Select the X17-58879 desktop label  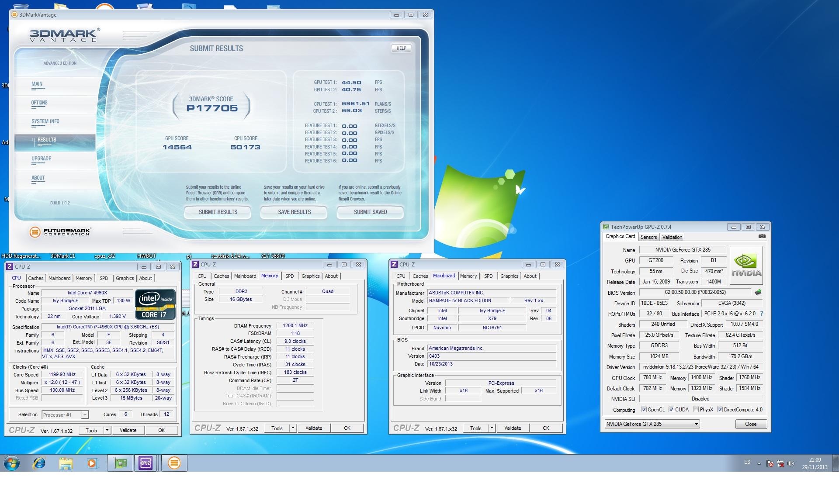tap(273, 256)
